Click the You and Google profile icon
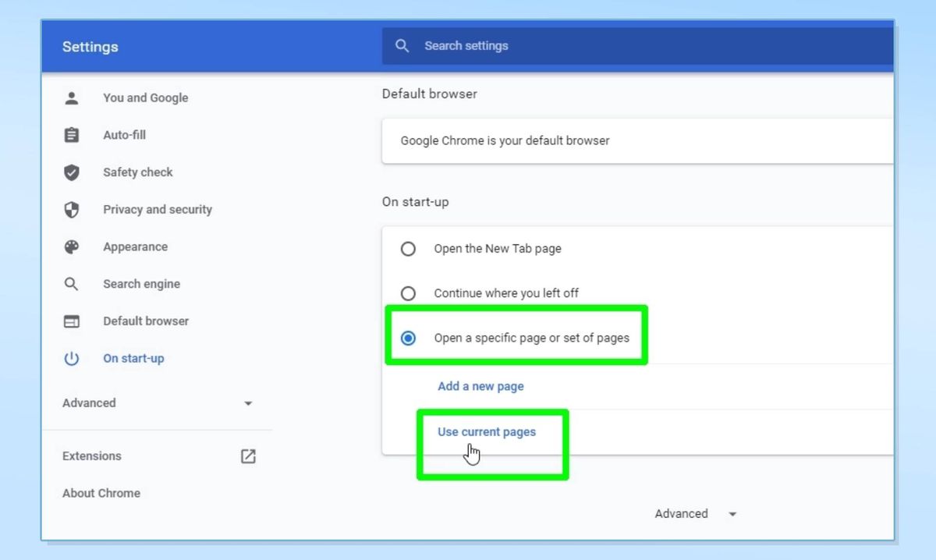Screen dimensions: 936x560 (72, 97)
